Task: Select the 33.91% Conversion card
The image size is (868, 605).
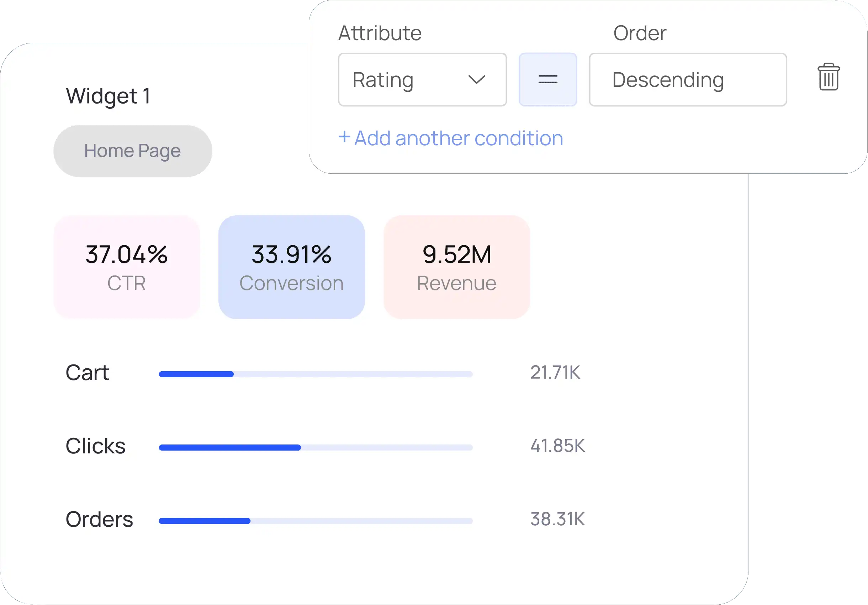Action: click(291, 267)
